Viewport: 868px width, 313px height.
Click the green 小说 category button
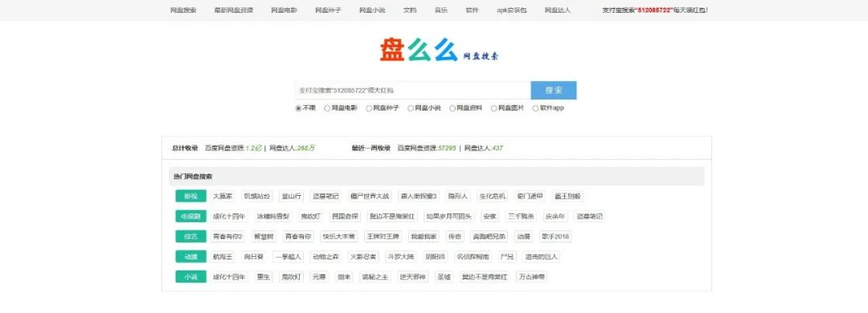[190, 277]
